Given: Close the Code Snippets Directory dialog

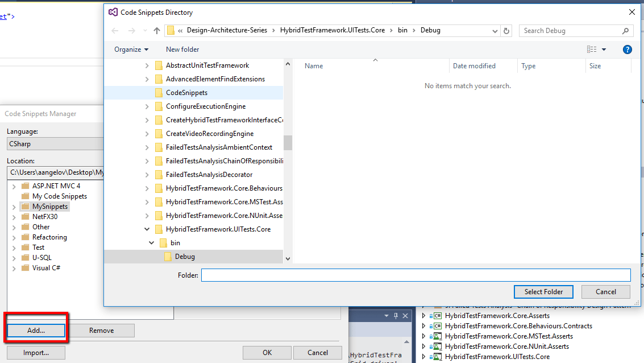Looking at the screenshot, I should (632, 12).
